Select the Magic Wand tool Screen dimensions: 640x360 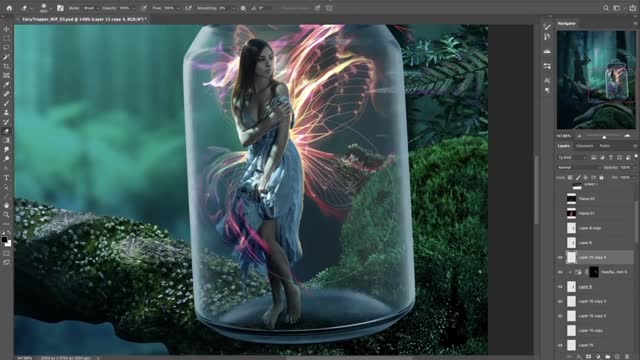6,57
